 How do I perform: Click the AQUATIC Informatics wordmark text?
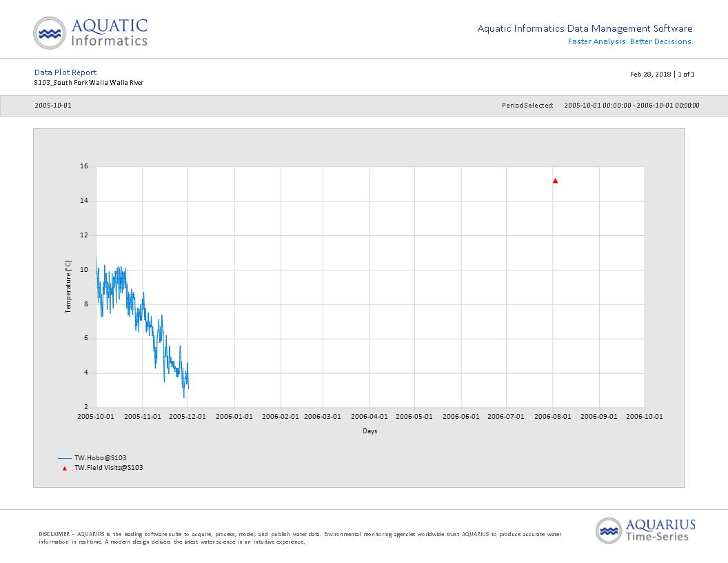coord(110,32)
